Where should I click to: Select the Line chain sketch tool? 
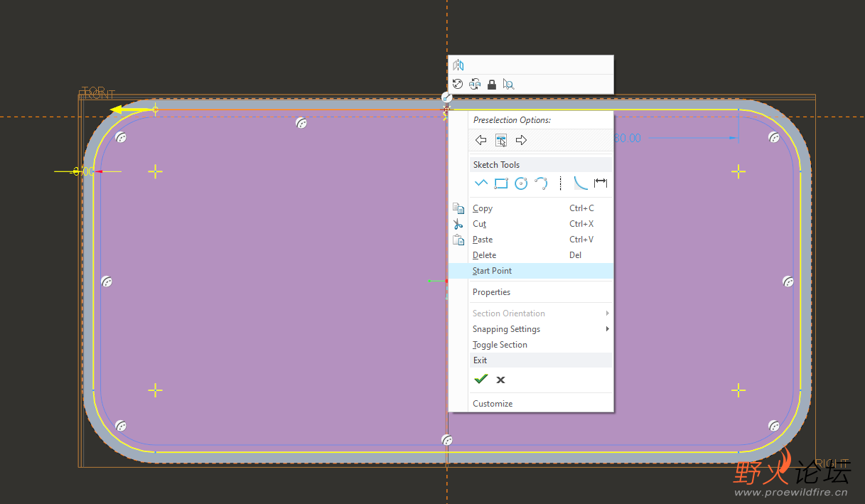[481, 183]
